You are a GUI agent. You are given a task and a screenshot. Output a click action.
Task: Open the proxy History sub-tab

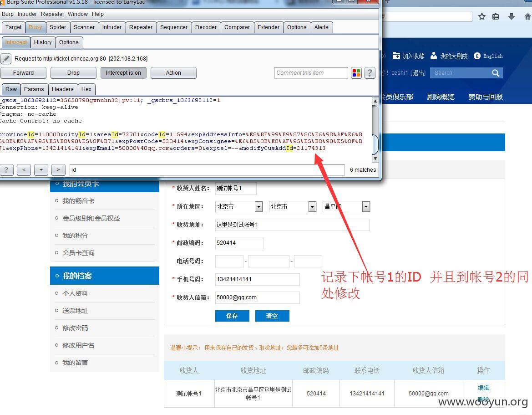(43, 42)
